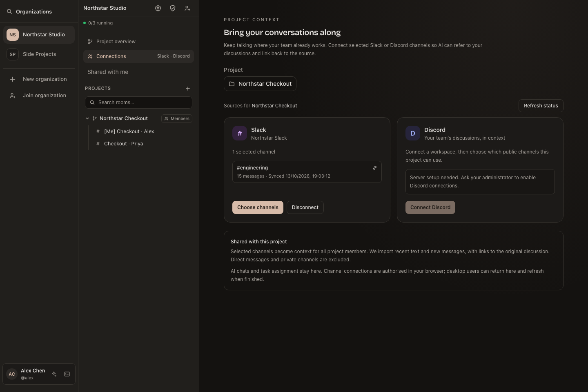The height and width of the screenshot is (392, 588).
Task: Click Choose channels button
Action: click(x=258, y=207)
